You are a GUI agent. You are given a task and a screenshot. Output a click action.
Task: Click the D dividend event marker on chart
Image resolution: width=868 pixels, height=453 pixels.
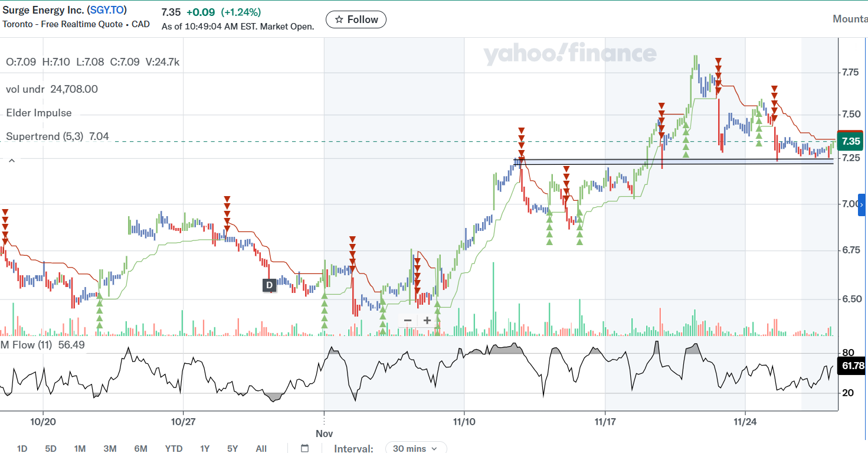click(x=269, y=285)
